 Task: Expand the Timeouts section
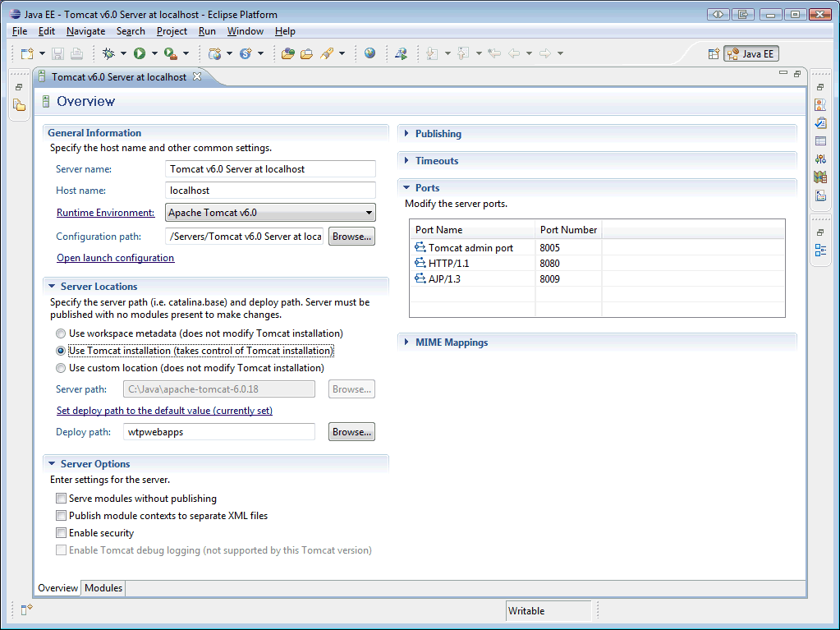406,160
